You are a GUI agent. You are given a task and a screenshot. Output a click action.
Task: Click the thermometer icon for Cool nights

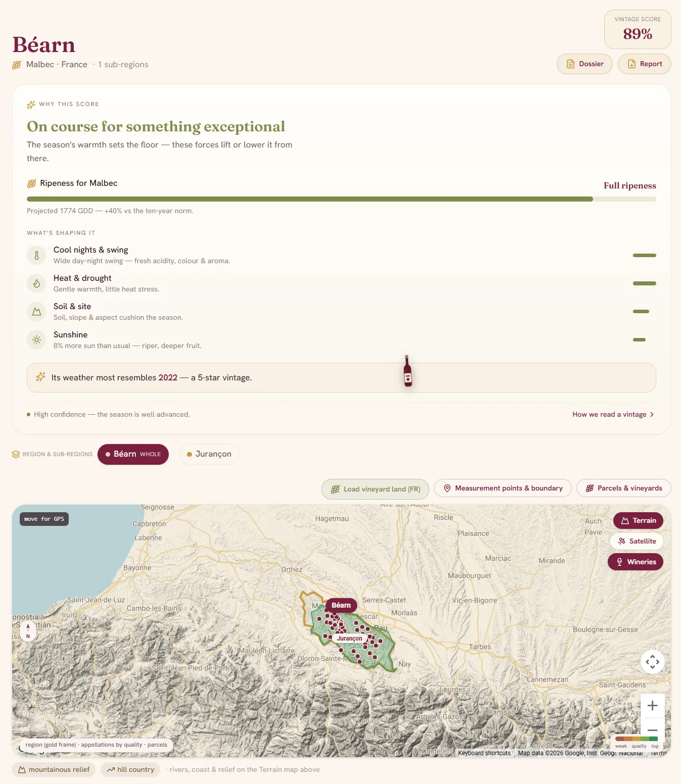tap(36, 255)
